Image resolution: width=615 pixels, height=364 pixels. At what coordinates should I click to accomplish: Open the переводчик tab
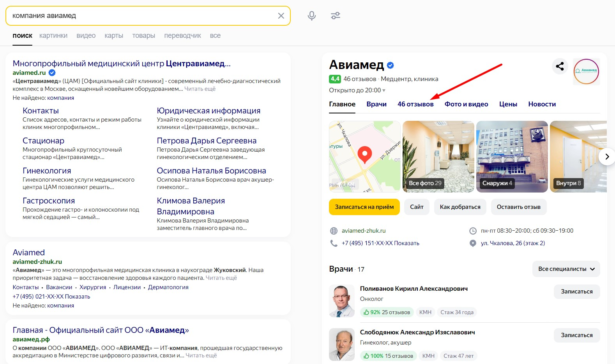click(182, 35)
